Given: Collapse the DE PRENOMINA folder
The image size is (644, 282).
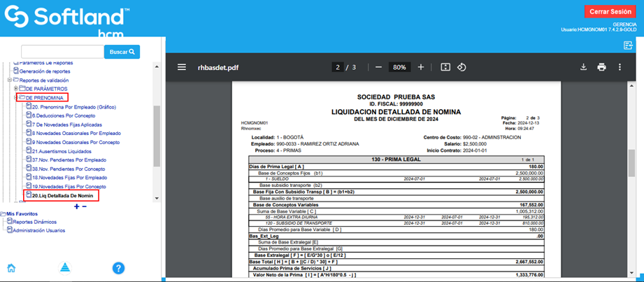Looking at the screenshot, I should pyautogui.click(x=16, y=98).
